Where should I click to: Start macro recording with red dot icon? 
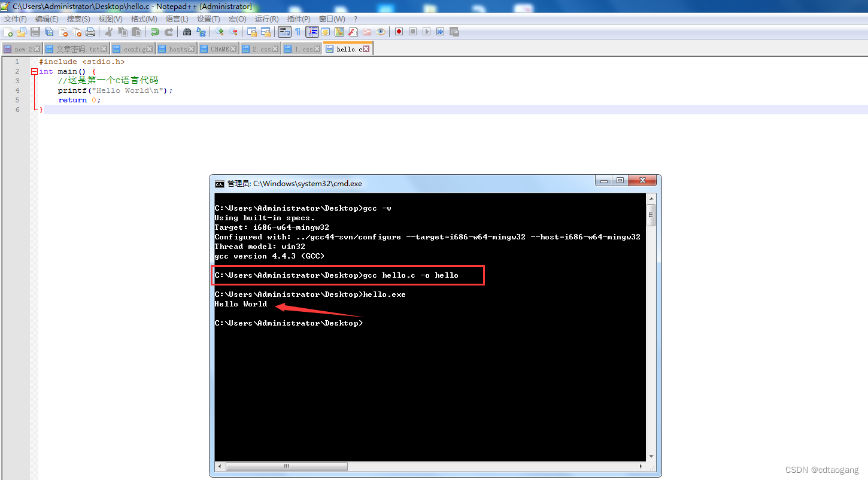[x=399, y=32]
